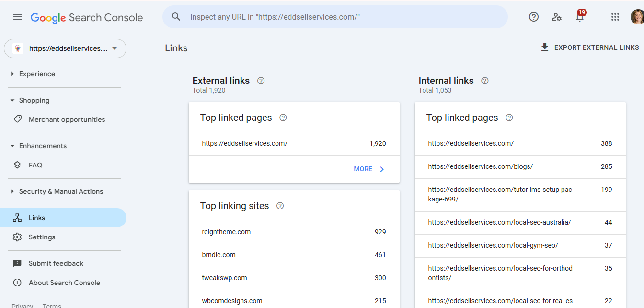Click the Submit feedback speech icon
This screenshot has width=644, height=308.
(17, 263)
